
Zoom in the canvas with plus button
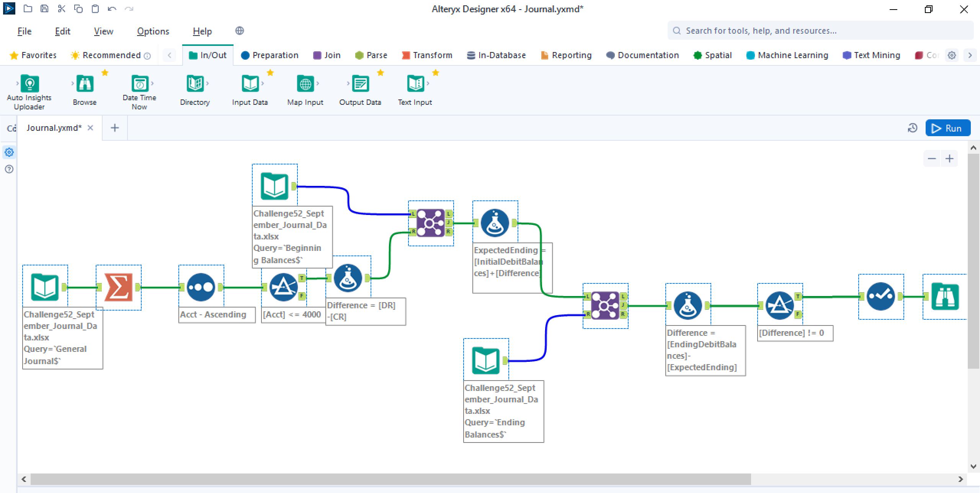click(949, 159)
